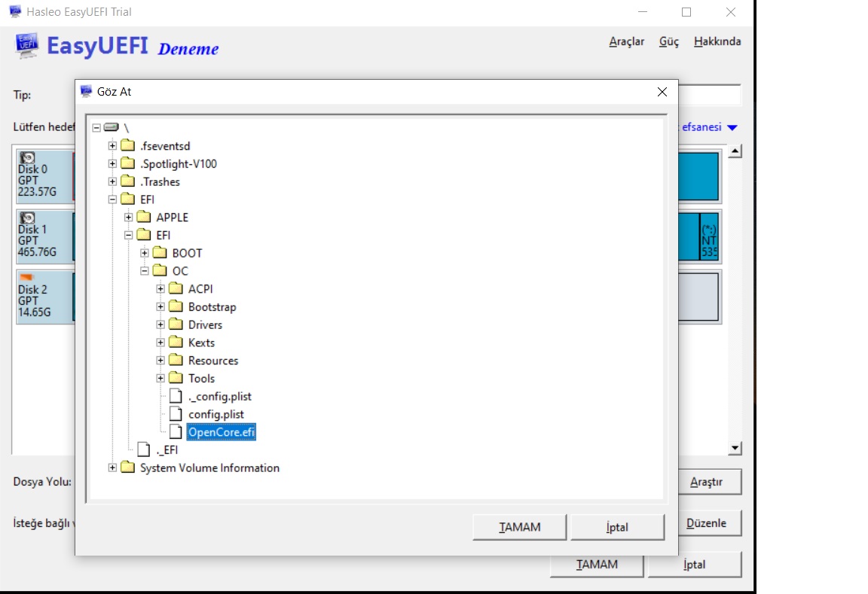The image size is (868, 594).
Task: Click the APPLE folder icon
Action: tap(144, 218)
